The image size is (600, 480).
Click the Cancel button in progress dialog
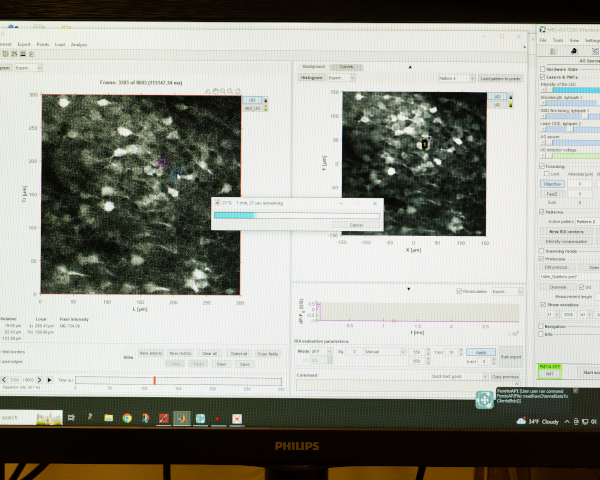pos(356,225)
